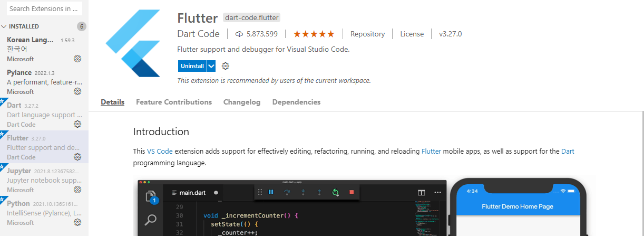Select the Jupyter extension
644x236 pixels.
(x=44, y=180)
